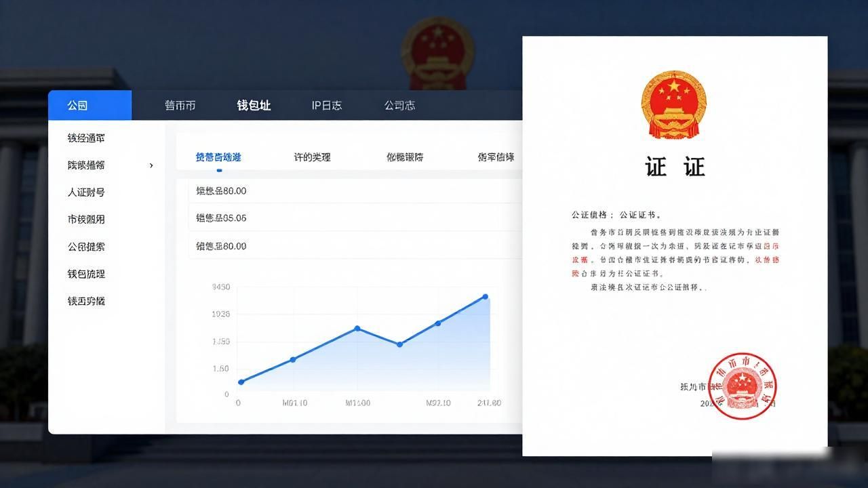This screenshot has height=488, width=868.
Task: Open the 公司志 tab
Action: tap(399, 105)
